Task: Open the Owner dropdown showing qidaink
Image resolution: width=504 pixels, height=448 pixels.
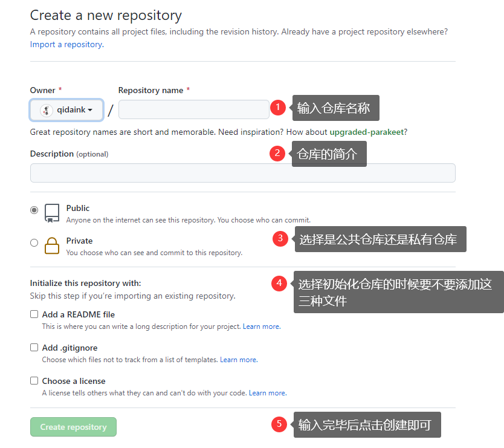Action: point(66,110)
